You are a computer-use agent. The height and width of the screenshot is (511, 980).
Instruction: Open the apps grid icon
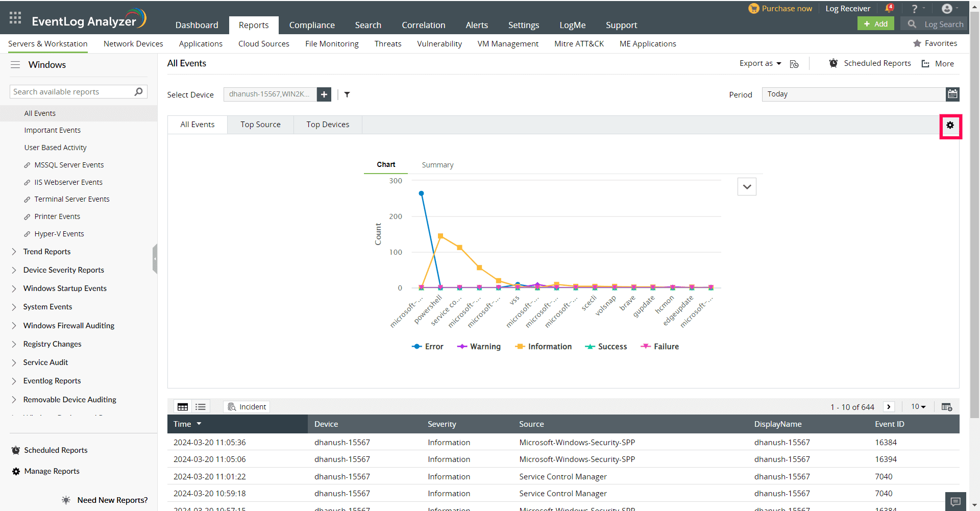tap(15, 18)
